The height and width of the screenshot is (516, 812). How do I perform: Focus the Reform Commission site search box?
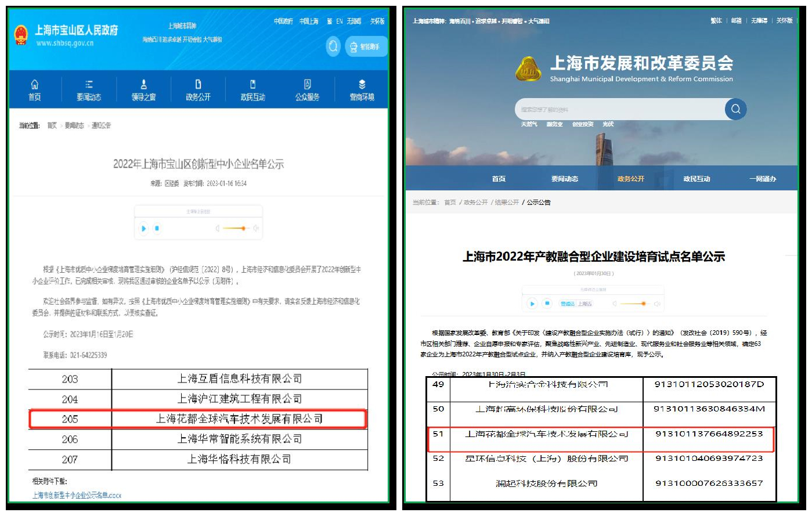620,109
